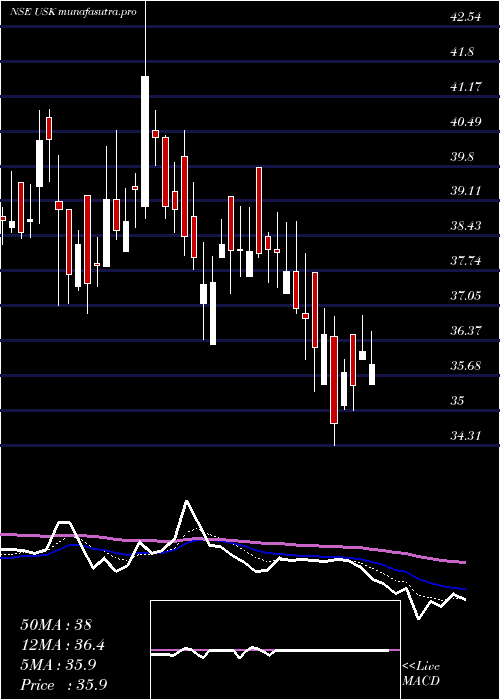Click the 12MA : 36.4 reading
The image size is (500, 700).
[65, 645]
